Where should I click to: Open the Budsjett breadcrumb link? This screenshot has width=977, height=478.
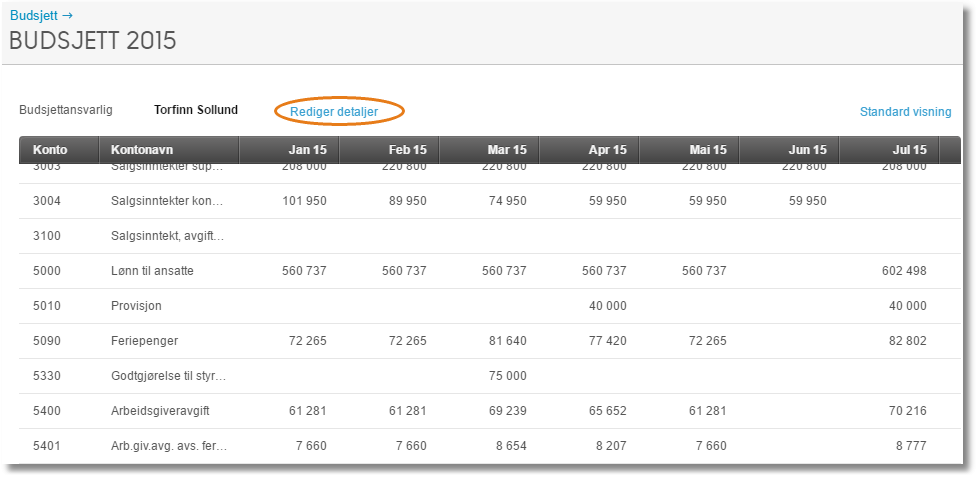pyautogui.click(x=41, y=16)
